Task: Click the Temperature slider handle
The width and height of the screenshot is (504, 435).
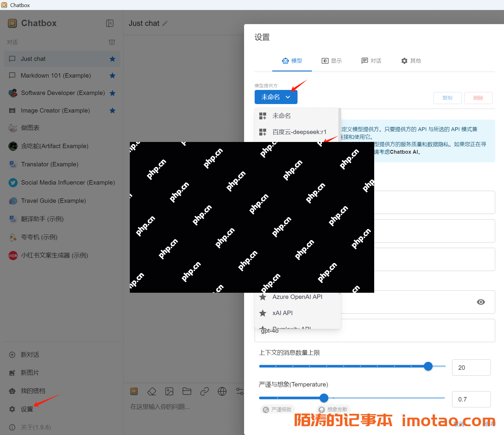Action: click(324, 398)
